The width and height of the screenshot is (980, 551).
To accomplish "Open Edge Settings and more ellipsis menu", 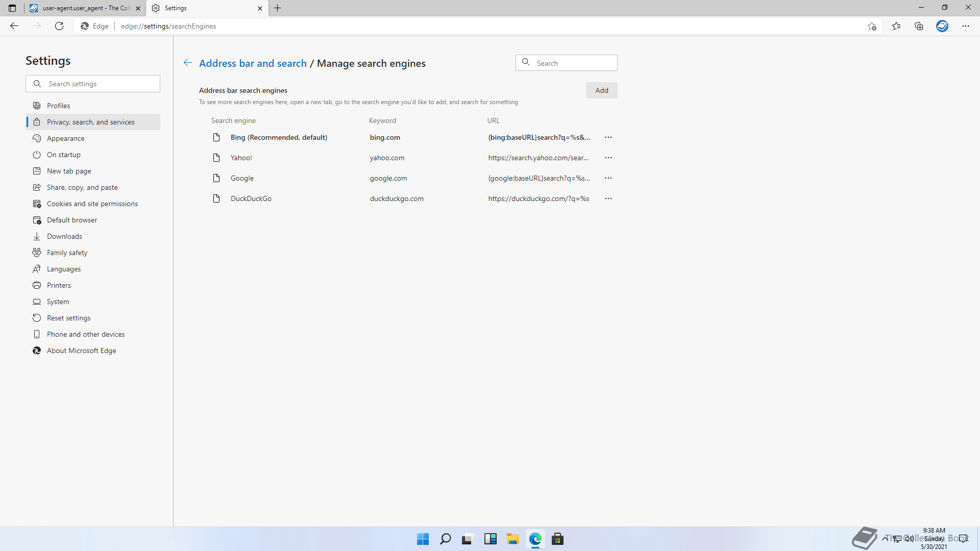I will 965,26.
